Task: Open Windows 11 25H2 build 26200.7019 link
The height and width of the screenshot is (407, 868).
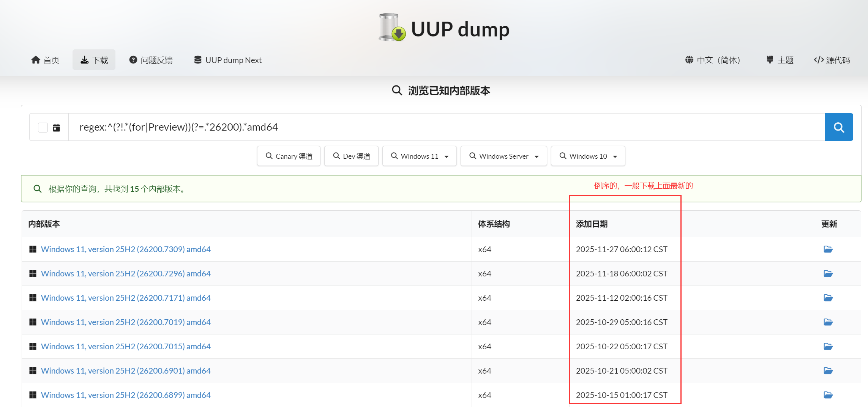Action: pos(126,322)
